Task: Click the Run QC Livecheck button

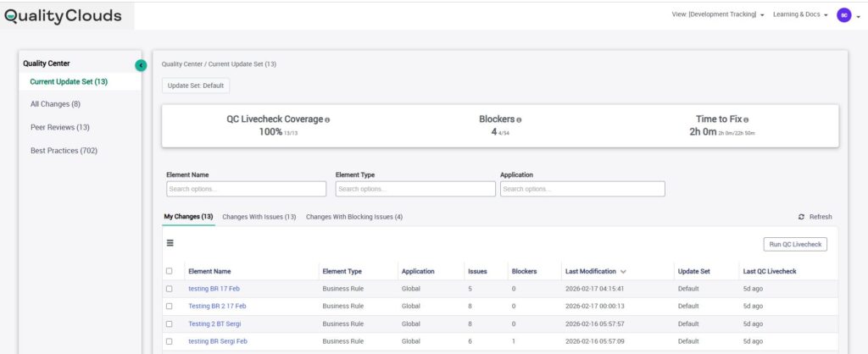Action: click(794, 244)
